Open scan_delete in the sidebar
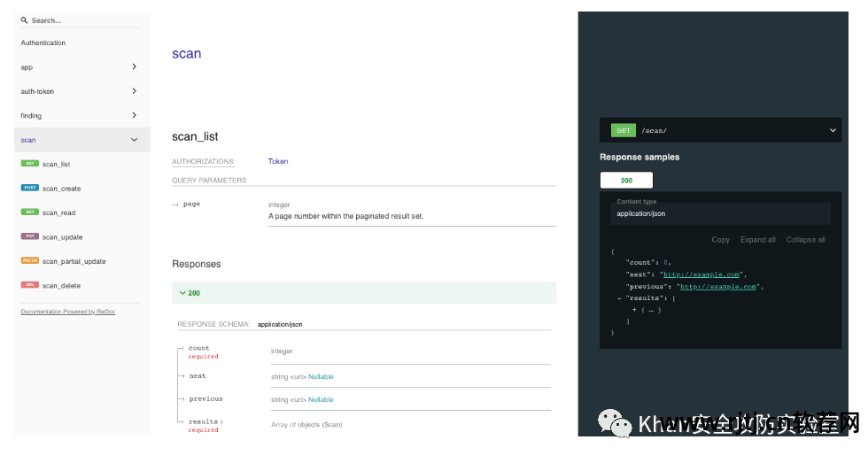 [61, 286]
